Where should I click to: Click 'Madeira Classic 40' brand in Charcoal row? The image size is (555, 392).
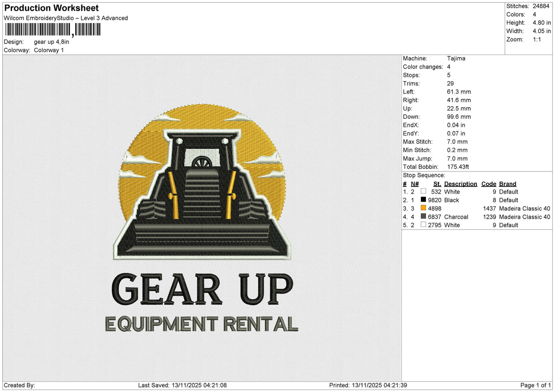524,216
